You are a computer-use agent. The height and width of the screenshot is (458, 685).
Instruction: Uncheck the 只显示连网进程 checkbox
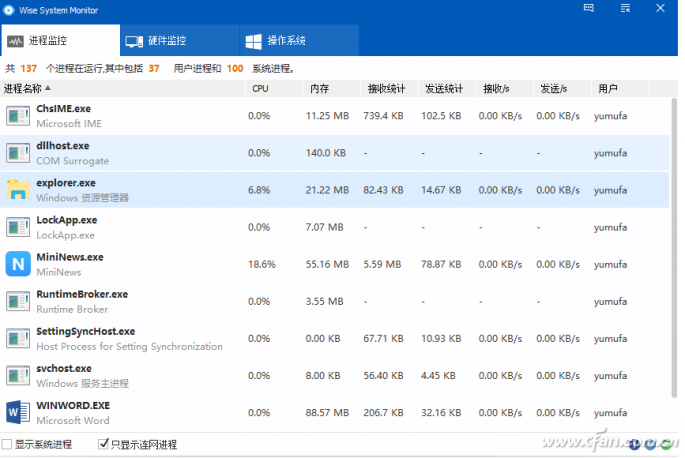pyautogui.click(x=103, y=444)
